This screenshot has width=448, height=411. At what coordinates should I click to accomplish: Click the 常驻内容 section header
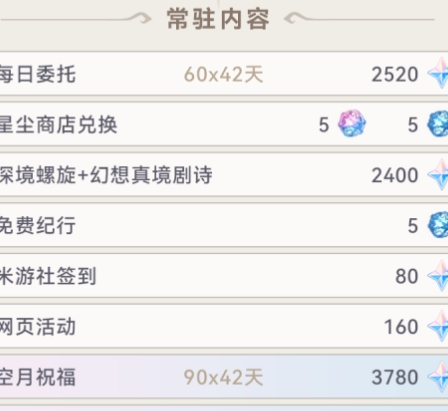tap(218, 19)
